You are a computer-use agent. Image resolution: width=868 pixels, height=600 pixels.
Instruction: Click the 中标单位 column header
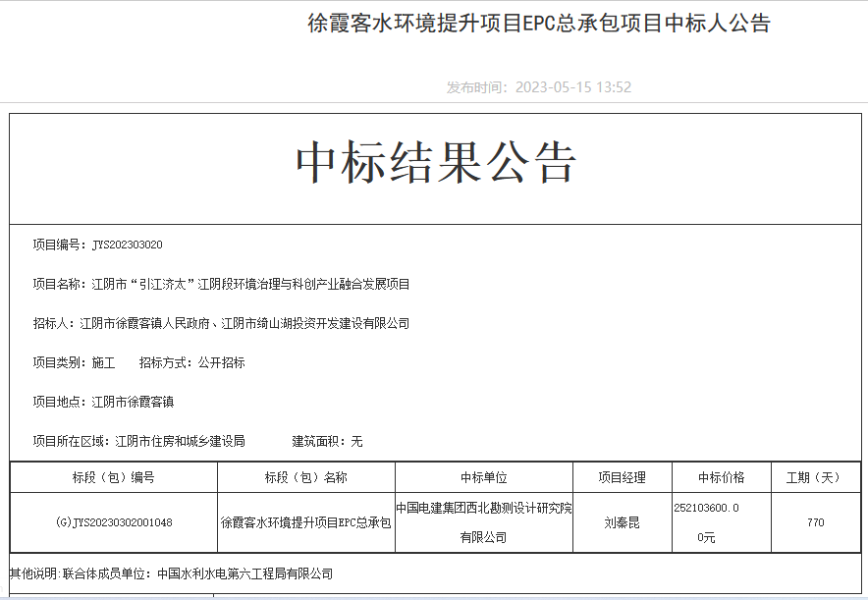pyautogui.click(x=484, y=477)
